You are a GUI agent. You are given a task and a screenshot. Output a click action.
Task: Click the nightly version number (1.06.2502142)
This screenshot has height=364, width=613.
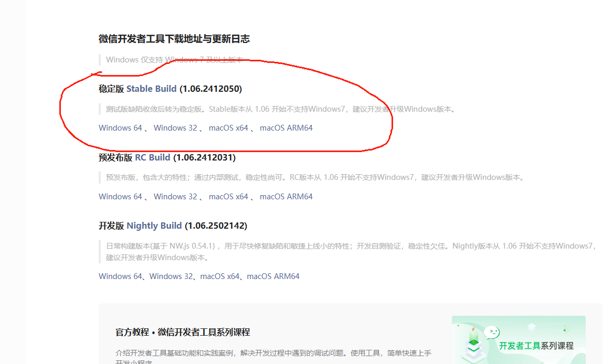[x=216, y=226]
